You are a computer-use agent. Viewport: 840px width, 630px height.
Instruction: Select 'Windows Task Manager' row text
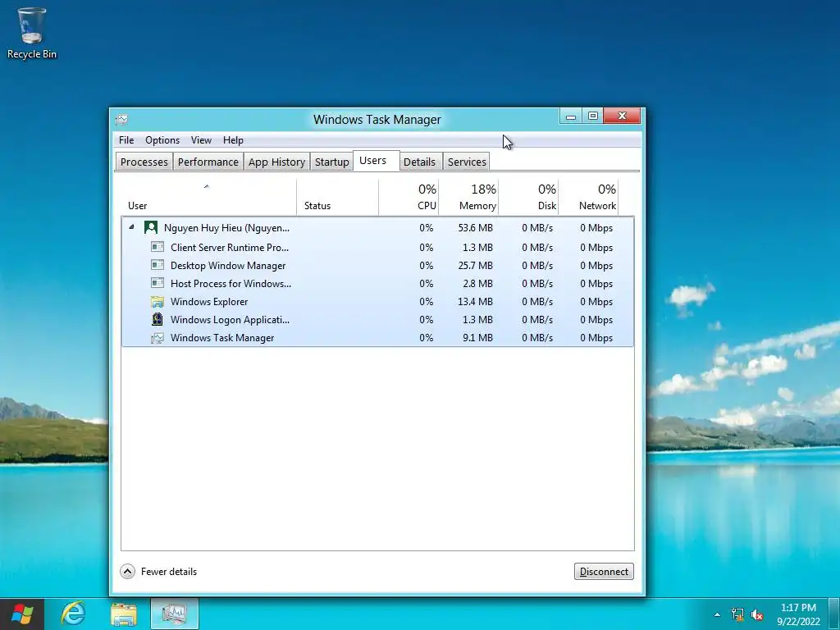point(222,338)
